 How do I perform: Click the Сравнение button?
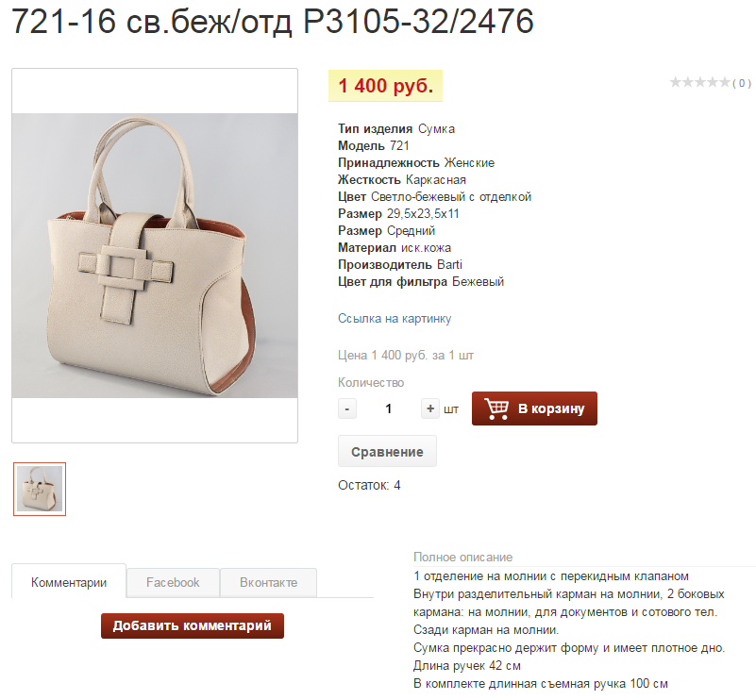pyautogui.click(x=387, y=451)
